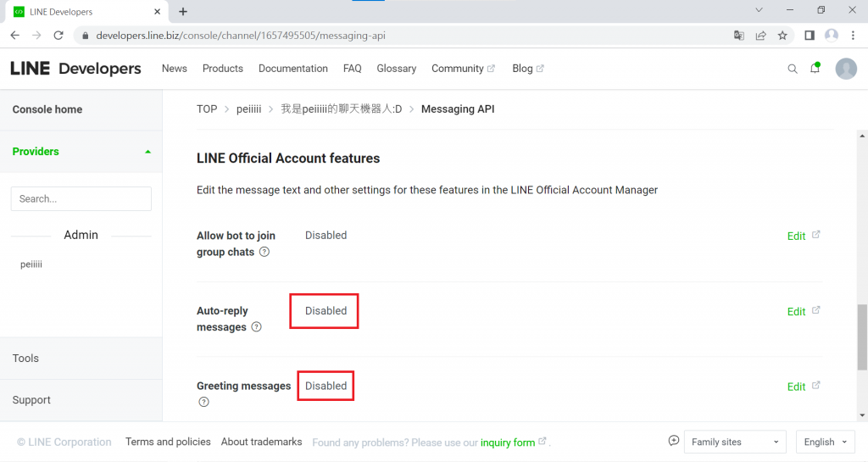The image size is (868, 462).
Task: Open the Glossary menu item
Action: coord(397,69)
